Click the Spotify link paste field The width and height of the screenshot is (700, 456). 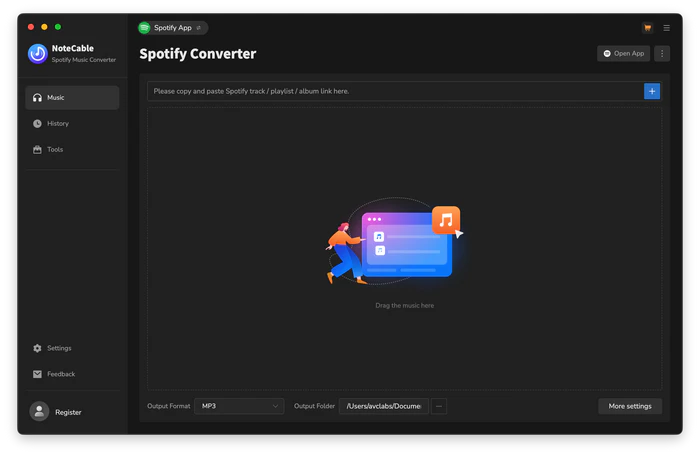click(395, 91)
